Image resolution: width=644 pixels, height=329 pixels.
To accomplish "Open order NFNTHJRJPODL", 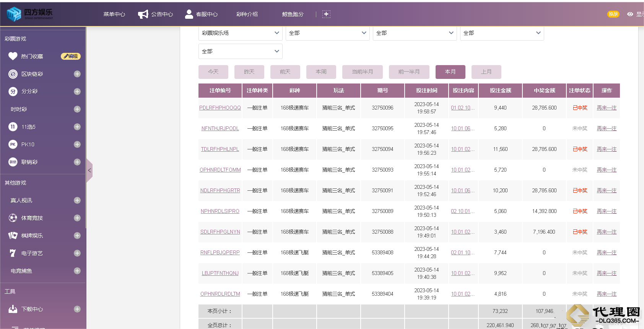I will [x=220, y=129].
